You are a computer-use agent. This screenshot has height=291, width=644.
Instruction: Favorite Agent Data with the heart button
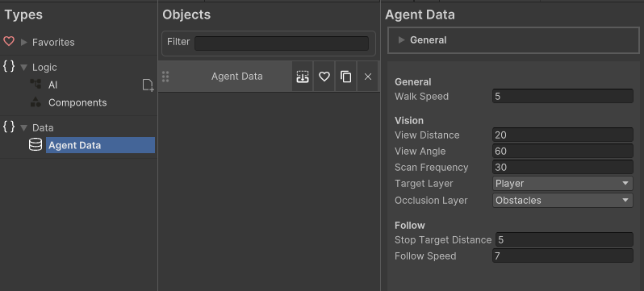click(x=324, y=77)
